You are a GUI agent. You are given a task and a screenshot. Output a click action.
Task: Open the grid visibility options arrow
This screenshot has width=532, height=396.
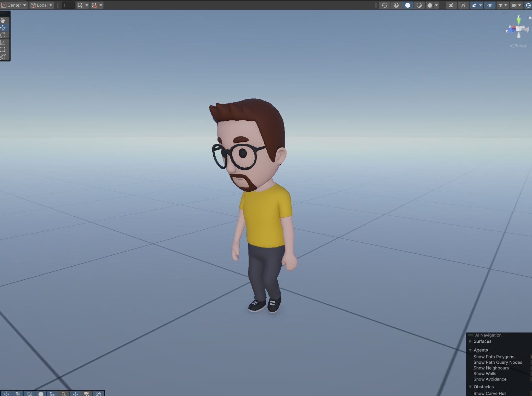pyautogui.click(x=87, y=5)
